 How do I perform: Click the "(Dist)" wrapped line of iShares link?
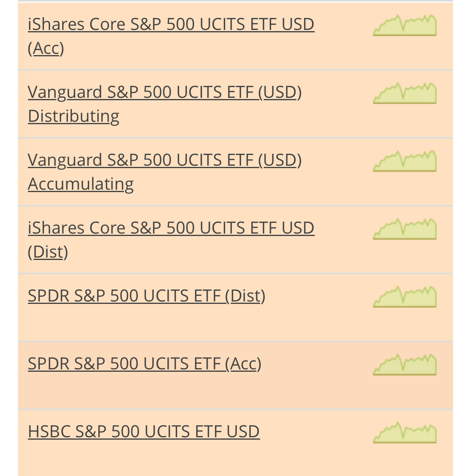[x=48, y=252]
